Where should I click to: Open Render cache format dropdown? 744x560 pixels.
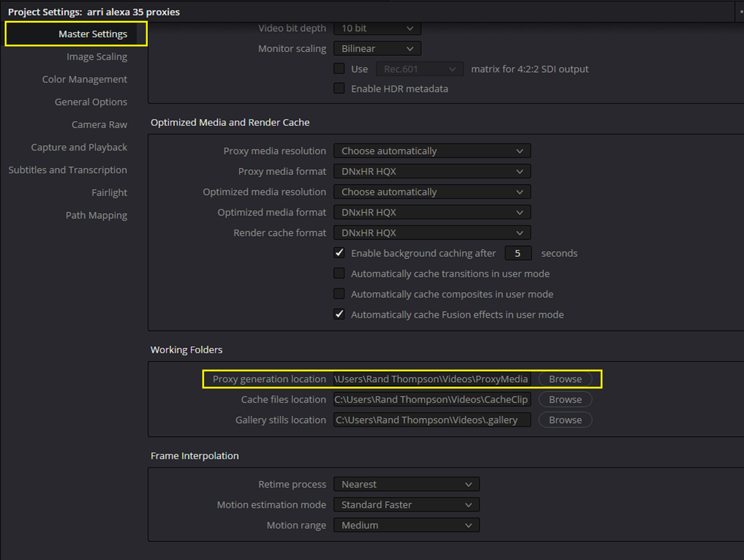pyautogui.click(x=432, y=233)
